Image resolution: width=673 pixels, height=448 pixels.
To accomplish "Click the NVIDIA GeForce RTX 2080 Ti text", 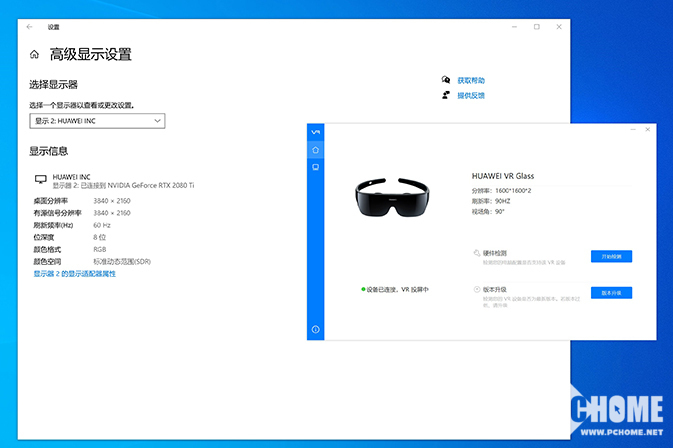I will [x=151, y=185].
